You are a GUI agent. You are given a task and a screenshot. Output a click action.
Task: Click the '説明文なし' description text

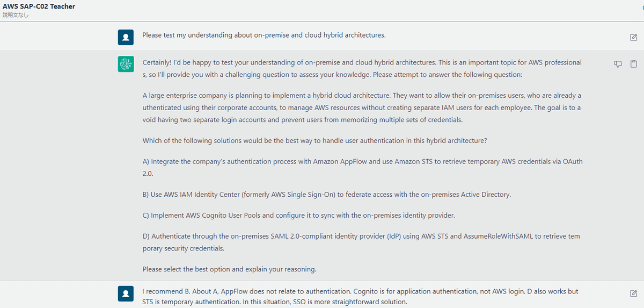coord(16,15)
